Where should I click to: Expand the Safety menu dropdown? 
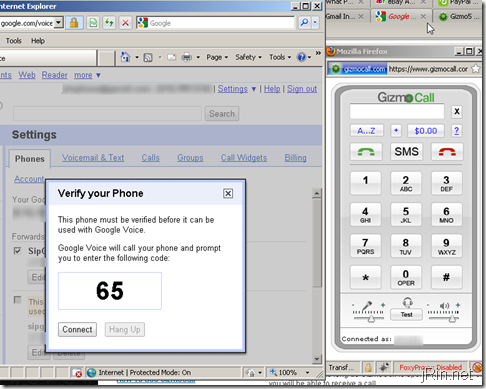click(248, 57)
